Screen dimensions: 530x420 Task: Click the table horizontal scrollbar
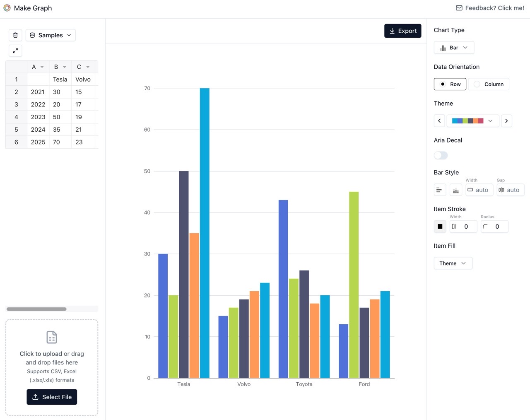(x=36, y=309)
